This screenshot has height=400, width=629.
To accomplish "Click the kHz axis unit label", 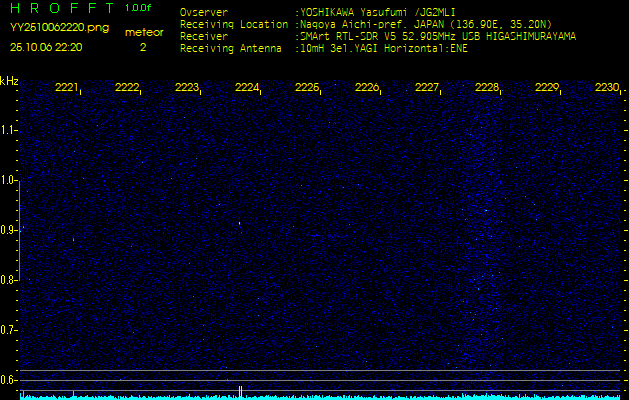I will 9,80.
